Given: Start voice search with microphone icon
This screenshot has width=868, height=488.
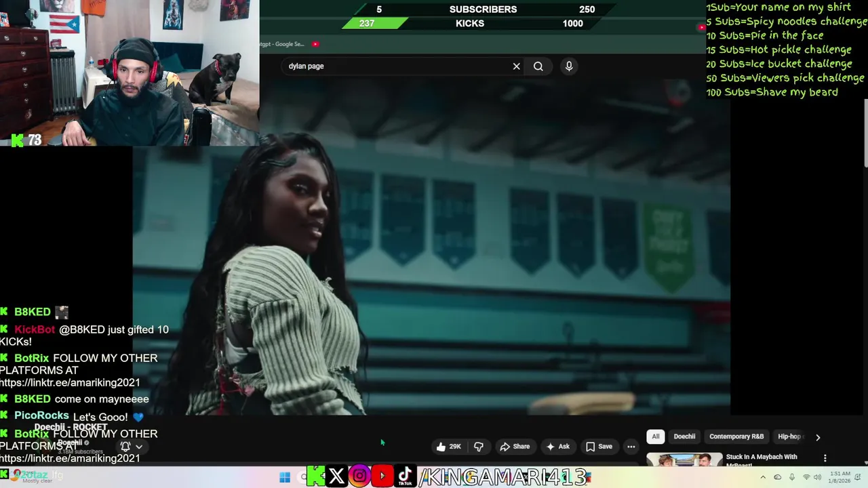Looking at the screenshot, I should point(569,66).
